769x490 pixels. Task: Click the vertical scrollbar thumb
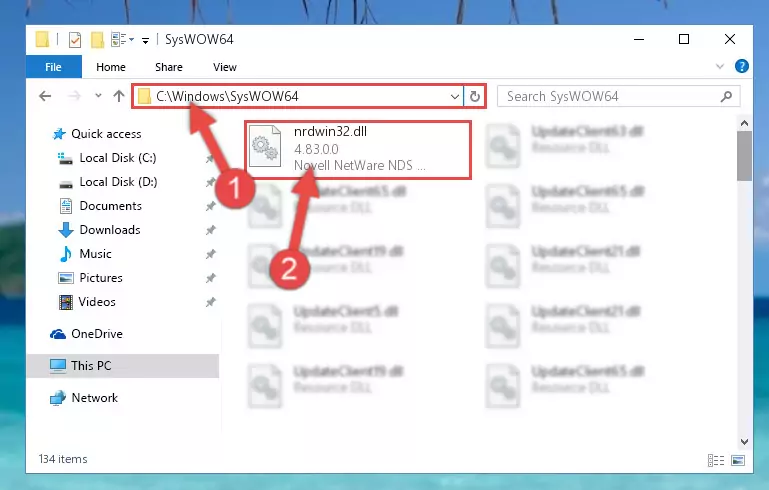coord(744,156)
